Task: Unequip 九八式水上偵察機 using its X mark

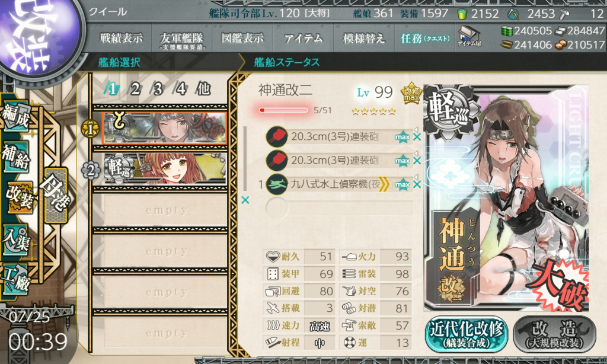Action: pyautogui.click(x=417, y=184)
